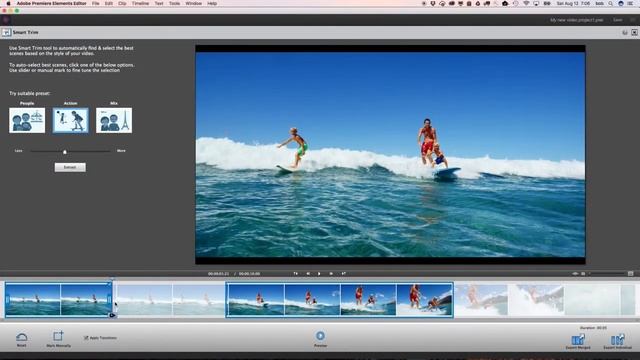The height and width of the screenshot is (360, 640).
Task: Click the small icon at the first segment's bottom right
Action: coord(112,315)
